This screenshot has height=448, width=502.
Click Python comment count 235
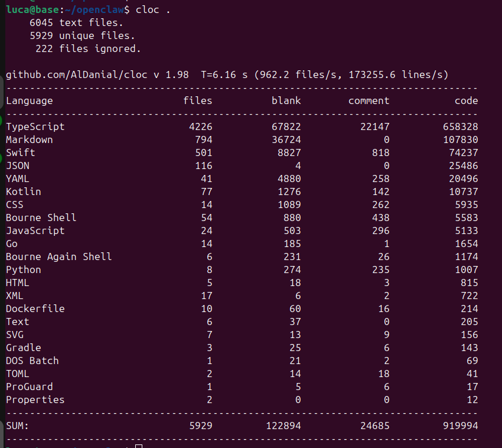tap(381, 270)
